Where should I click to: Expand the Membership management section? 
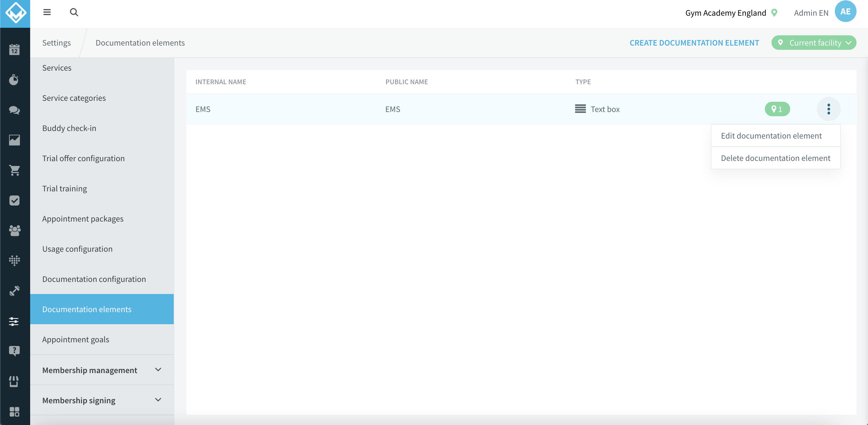pyautogui.click(x=102, y=370)
